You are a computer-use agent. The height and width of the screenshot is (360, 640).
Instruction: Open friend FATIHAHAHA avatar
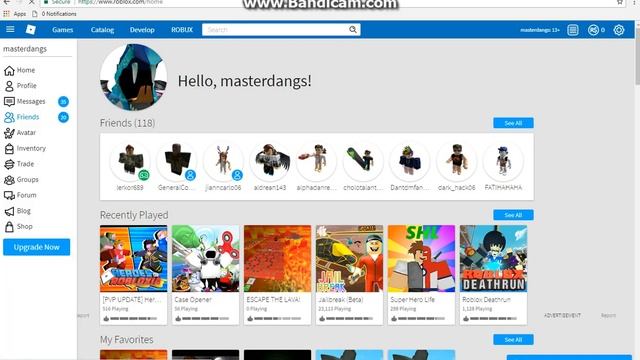tap(503, 162)
